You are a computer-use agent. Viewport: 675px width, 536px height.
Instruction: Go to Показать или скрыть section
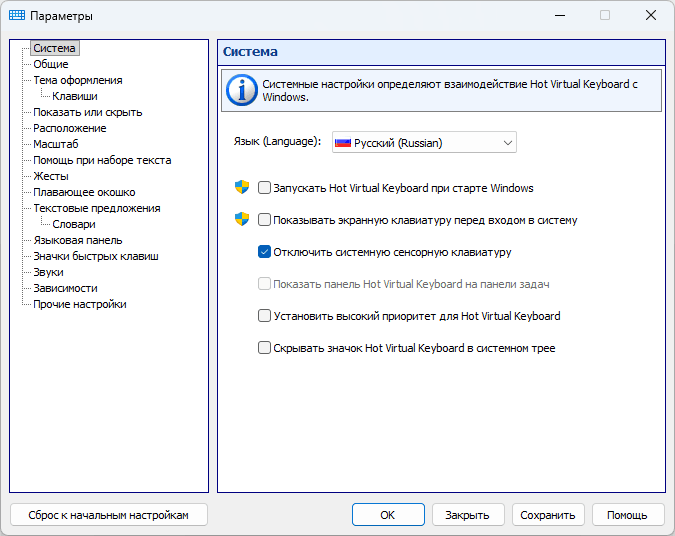coord(88,112)
